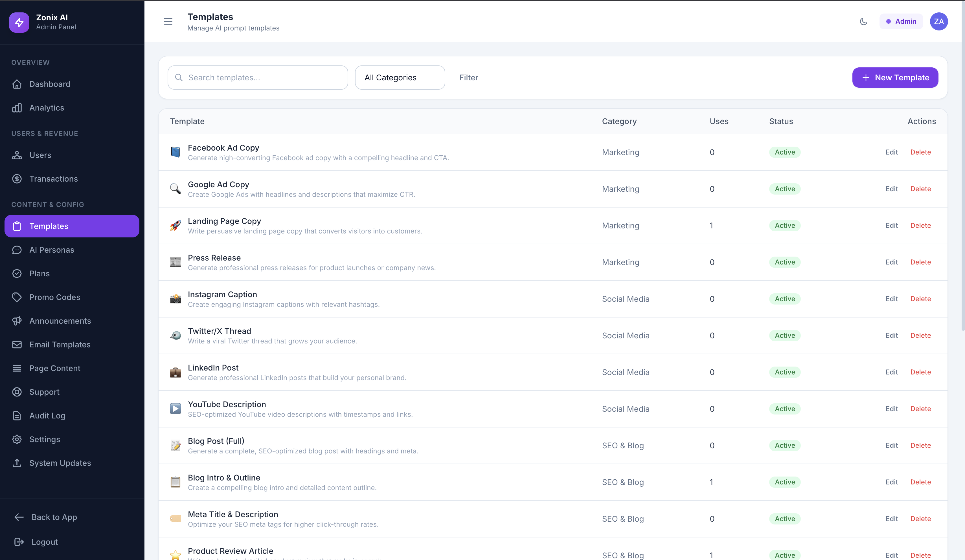Click the Status column header
Image resolution: width=965 pixels, height=560 pixels.
(781, 121)
